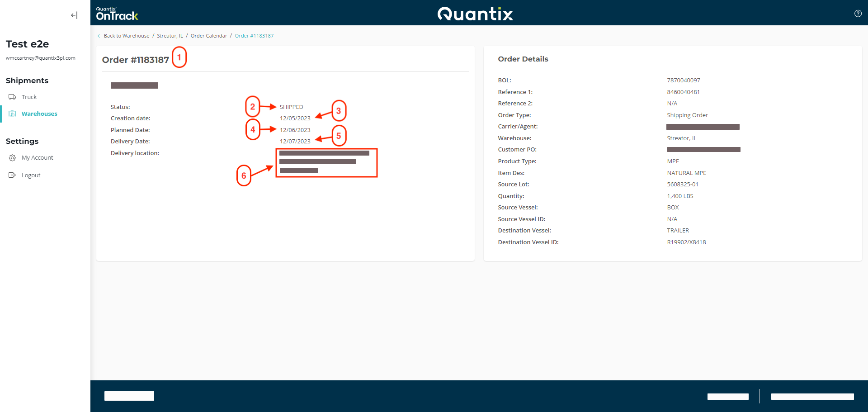Click the Order #1183187 page heading
This screenshot has width=868, height=412.
pyautogui.click(x=135, y=60)
